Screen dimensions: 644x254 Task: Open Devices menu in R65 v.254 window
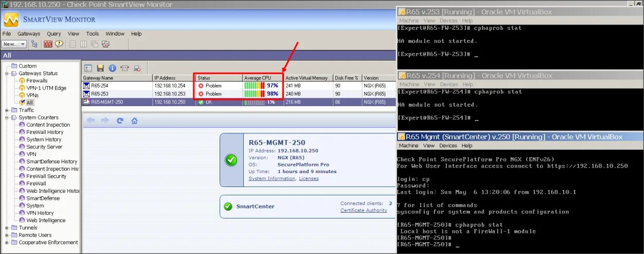click(x=449, y=84)
